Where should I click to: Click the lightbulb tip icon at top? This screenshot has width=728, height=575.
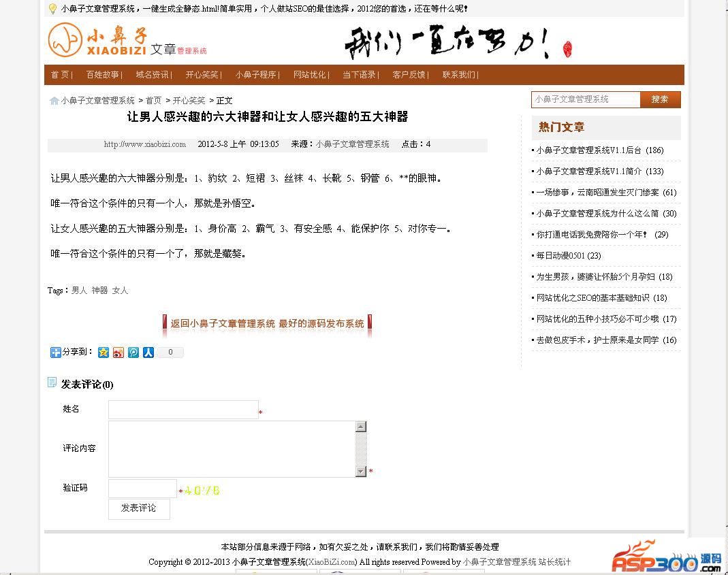[52, 8]
